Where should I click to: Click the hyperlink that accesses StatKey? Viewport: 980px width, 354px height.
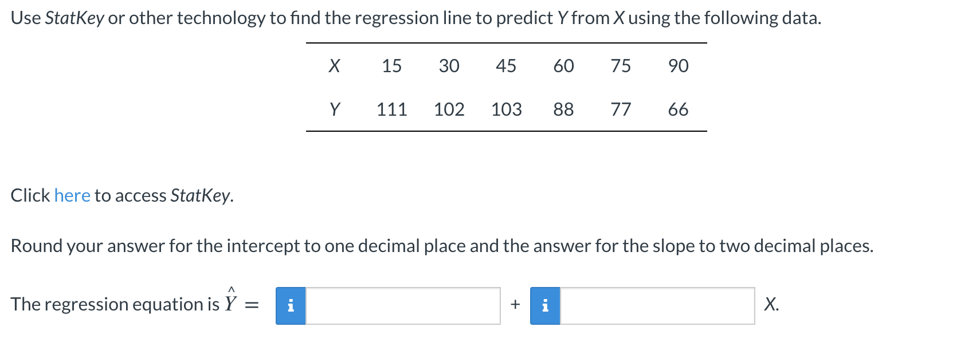tap(72, 195)
